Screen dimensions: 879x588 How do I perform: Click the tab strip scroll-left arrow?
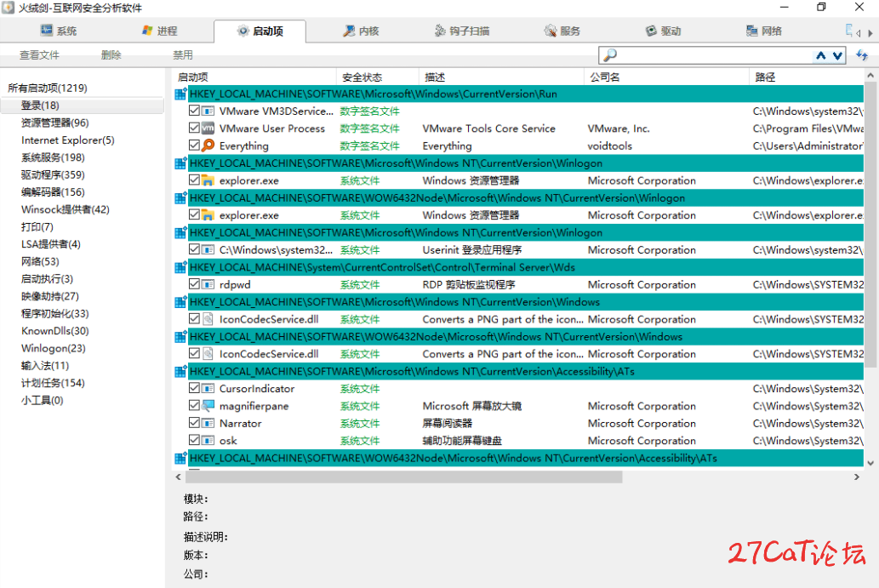tap(859, 33)
